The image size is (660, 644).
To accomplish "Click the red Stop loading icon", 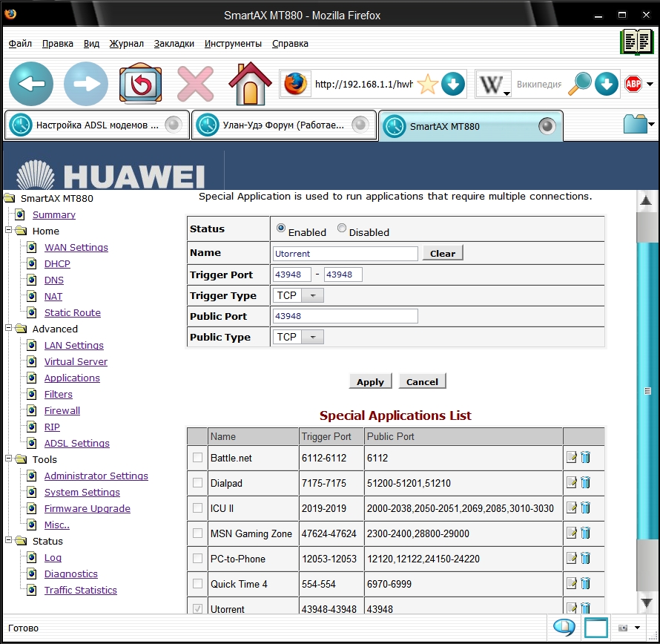I will coord(194,83).
